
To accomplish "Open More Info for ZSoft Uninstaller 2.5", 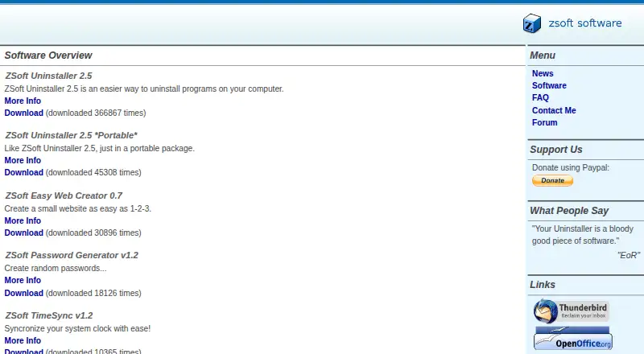I will coord(23,101).
